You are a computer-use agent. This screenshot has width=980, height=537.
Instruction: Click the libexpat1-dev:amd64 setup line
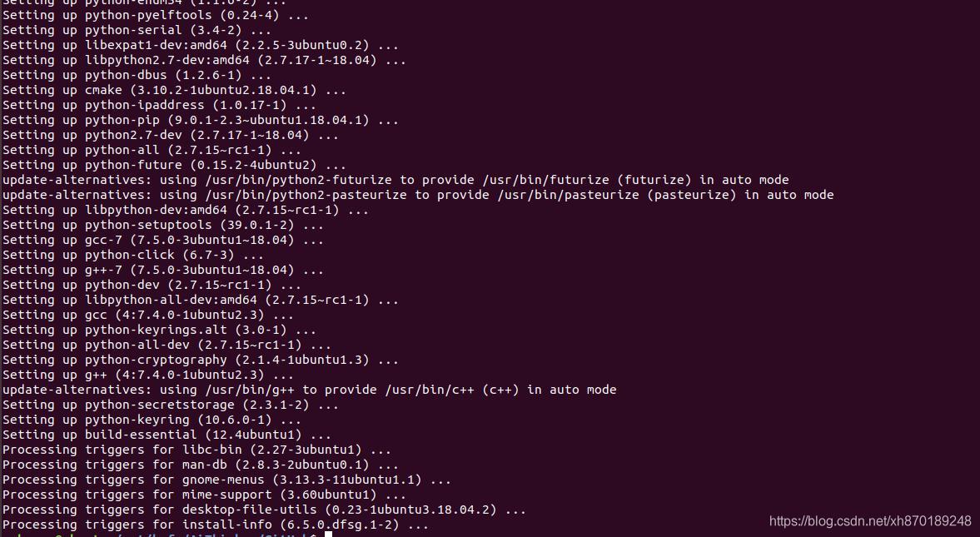click(x=201, y=45)
